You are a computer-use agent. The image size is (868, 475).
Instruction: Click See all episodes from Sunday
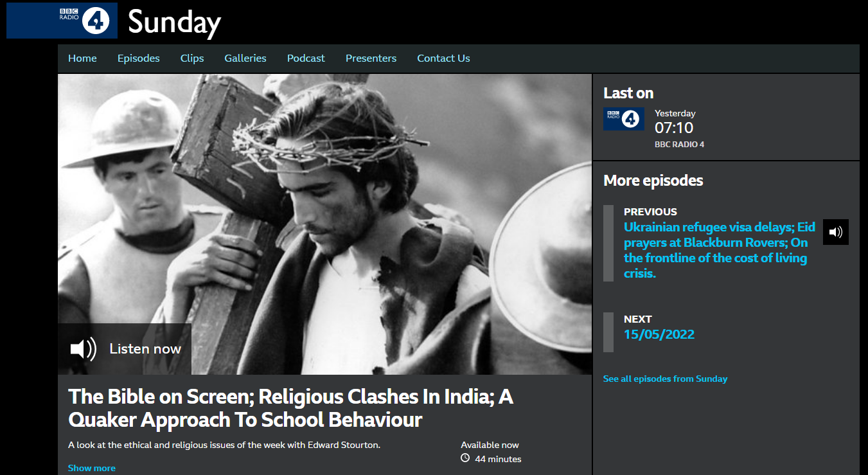pyautogui.click(x=665, y=379)
